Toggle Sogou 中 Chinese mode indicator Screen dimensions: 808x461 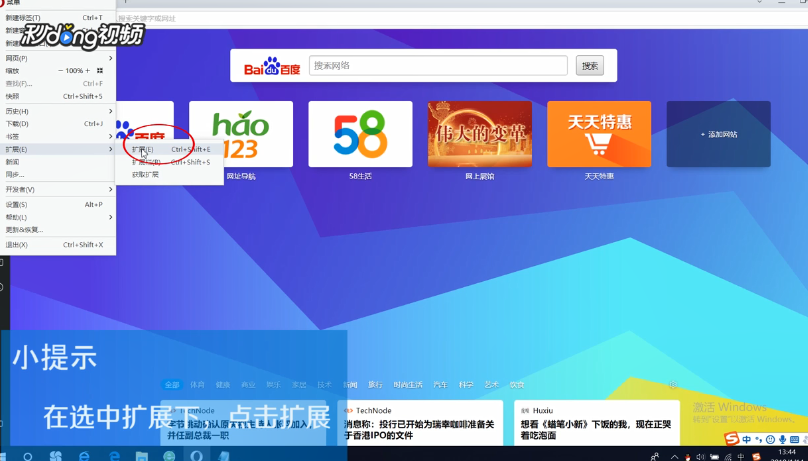[x=746, y=440]
